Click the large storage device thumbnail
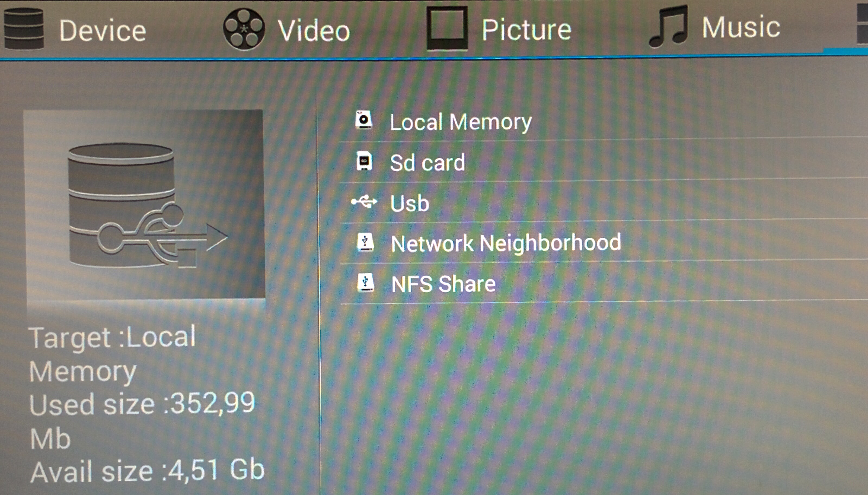The height and width of the screenshot is (495, 868). tap(144, 204)
